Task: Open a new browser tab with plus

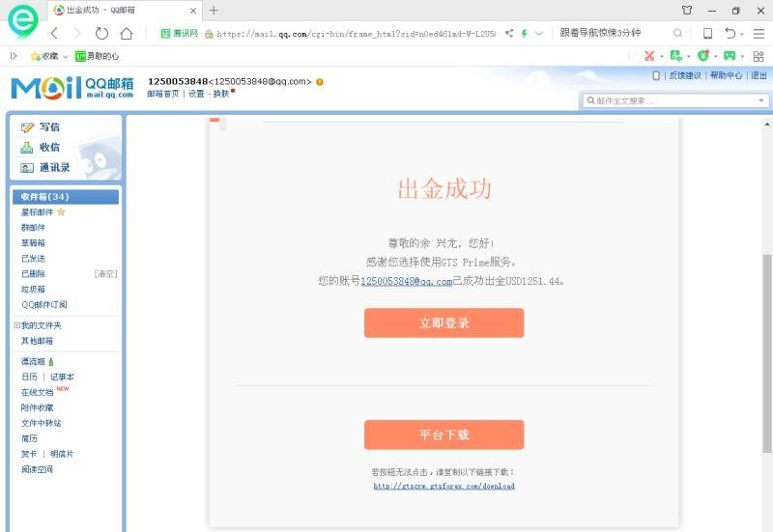Action: coord(214,10)
